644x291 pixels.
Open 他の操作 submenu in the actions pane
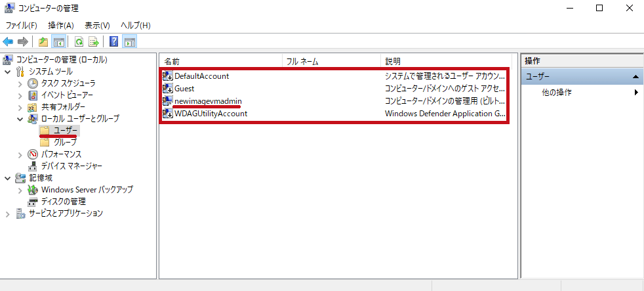[556, 93]
